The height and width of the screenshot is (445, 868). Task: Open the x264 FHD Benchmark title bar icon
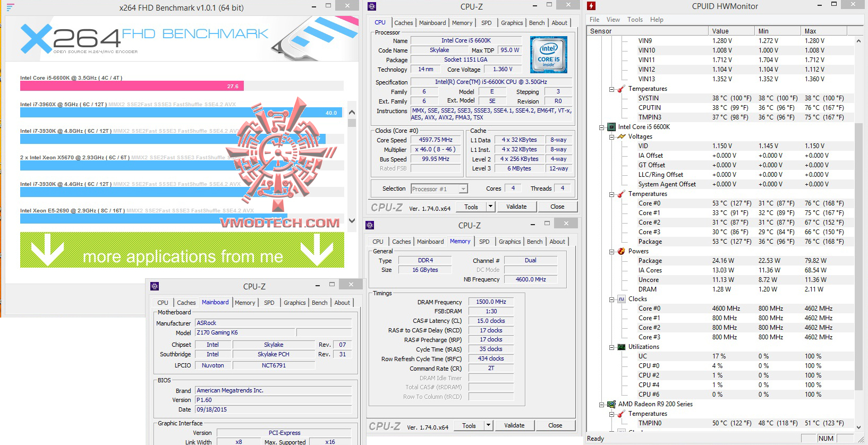tap(10, 7)
